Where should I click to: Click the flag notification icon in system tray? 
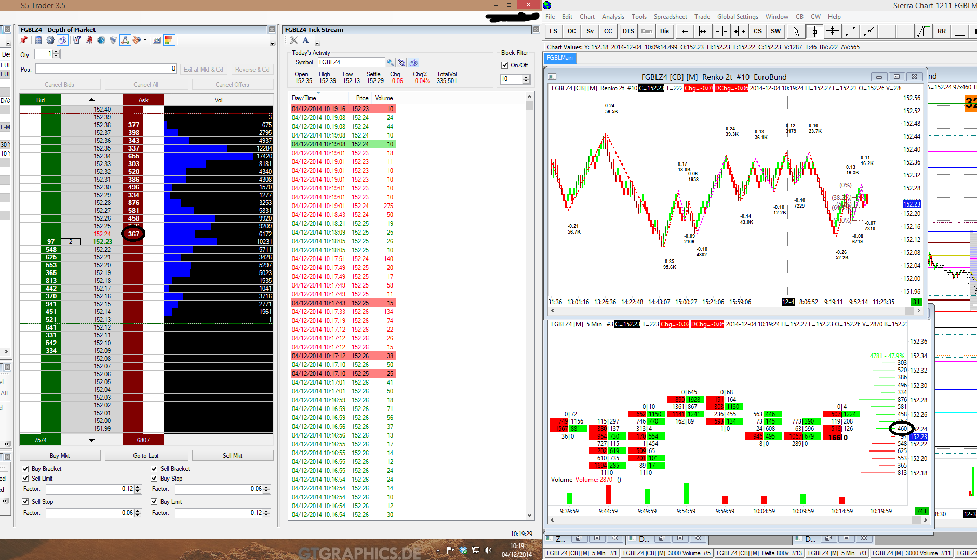click(450, 550)
